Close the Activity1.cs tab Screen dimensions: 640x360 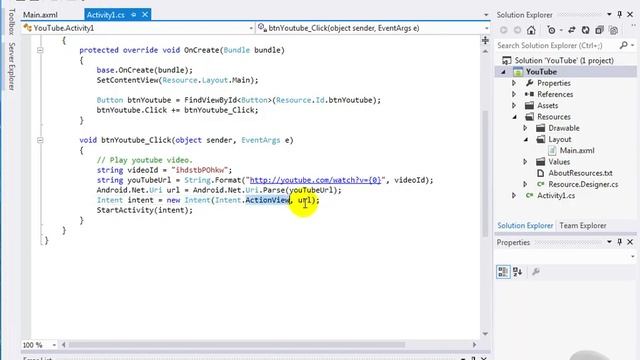pos(145,15)
